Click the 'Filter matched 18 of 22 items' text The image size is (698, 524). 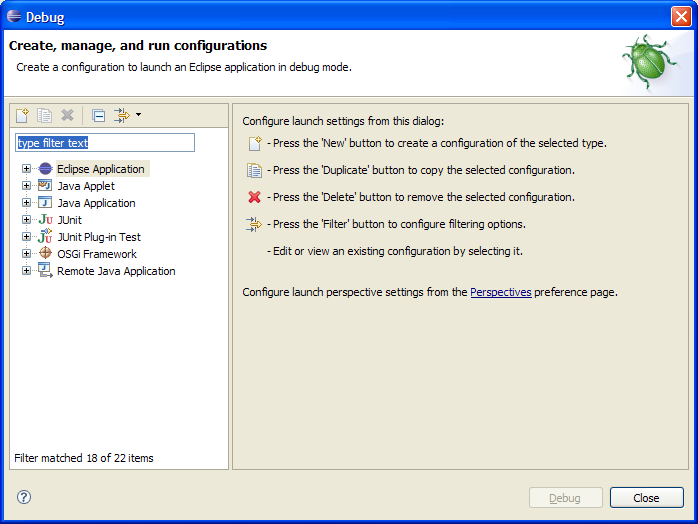coord(84,458)
